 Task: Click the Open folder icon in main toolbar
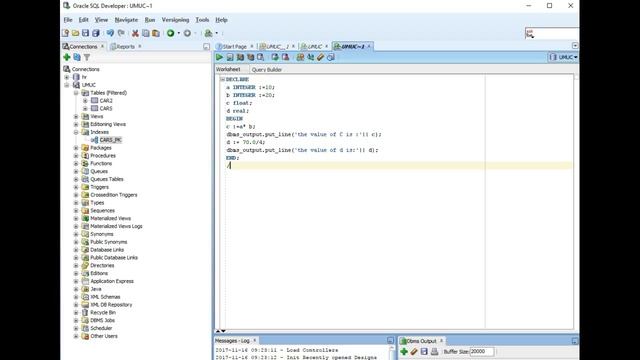click(76, 33)
